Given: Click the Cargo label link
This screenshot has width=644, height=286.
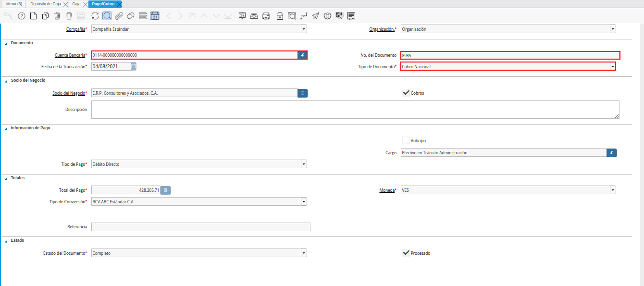Looking at the screenshot, I should pyautogui.click(x=391, y=153).
